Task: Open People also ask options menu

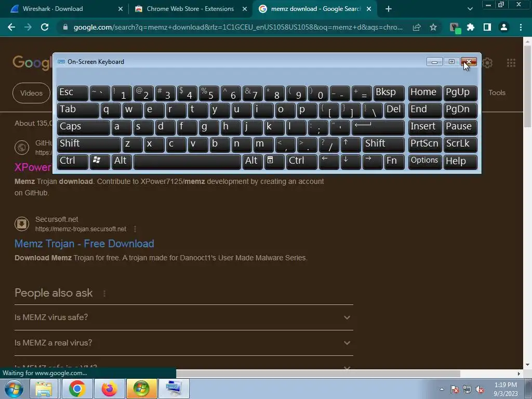Action: pyautogui.click(x=104, y=294)
